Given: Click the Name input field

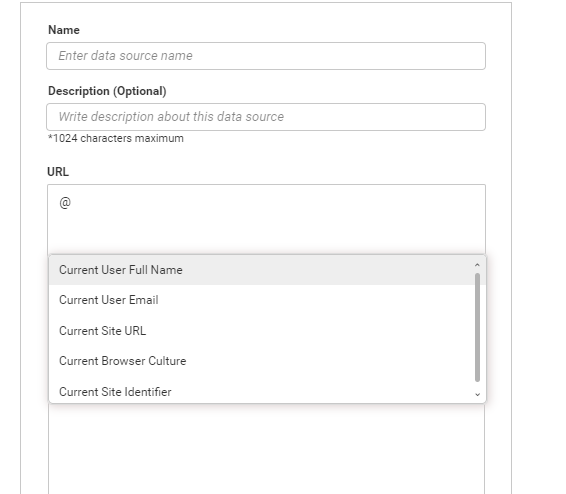Looking at the screenshot, I should tap(266, 56).
